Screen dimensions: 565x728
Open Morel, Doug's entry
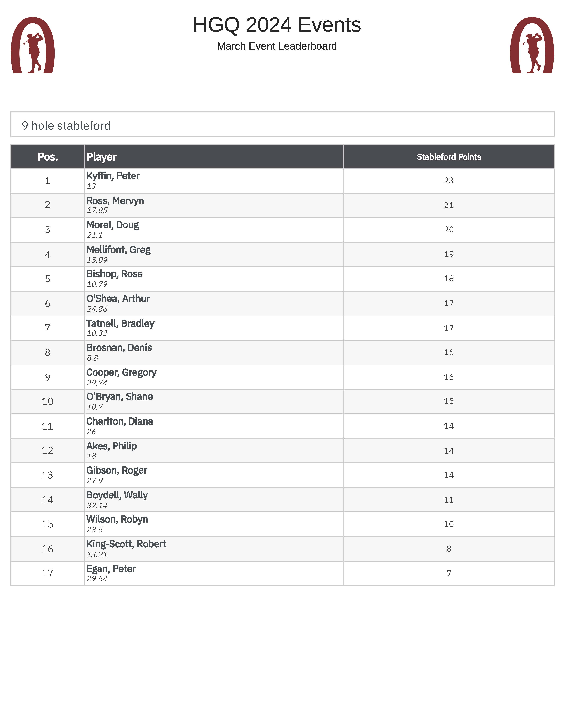[113, 225]
